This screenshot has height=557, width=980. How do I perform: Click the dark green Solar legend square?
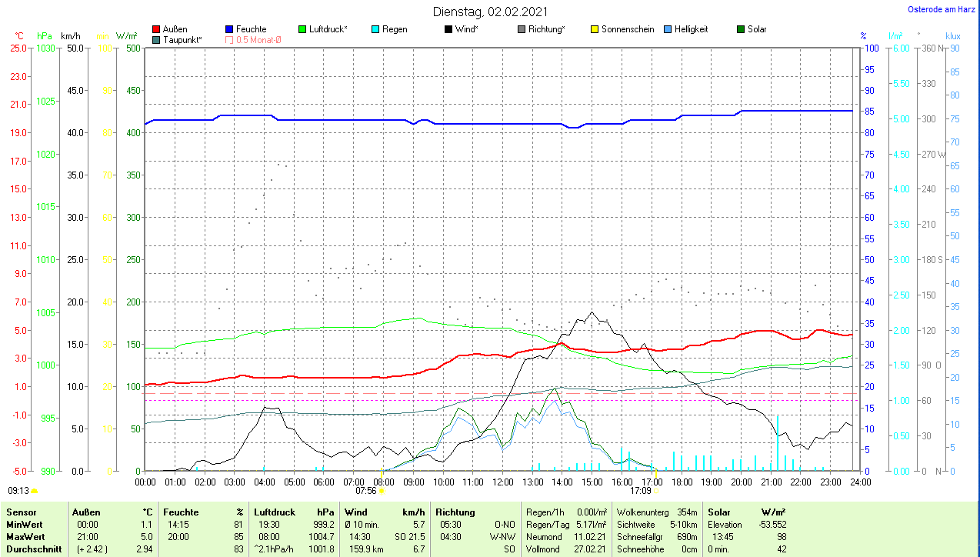pos(741,29)
